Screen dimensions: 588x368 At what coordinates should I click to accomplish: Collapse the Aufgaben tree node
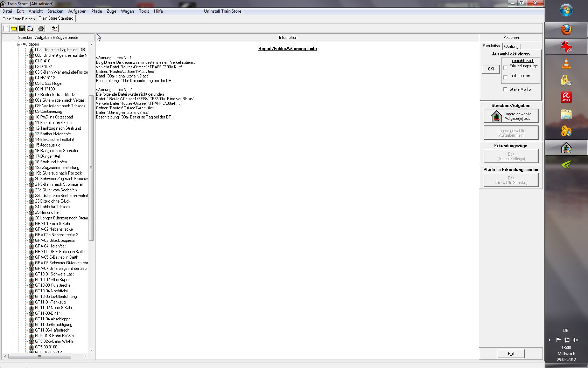point(19,44)
